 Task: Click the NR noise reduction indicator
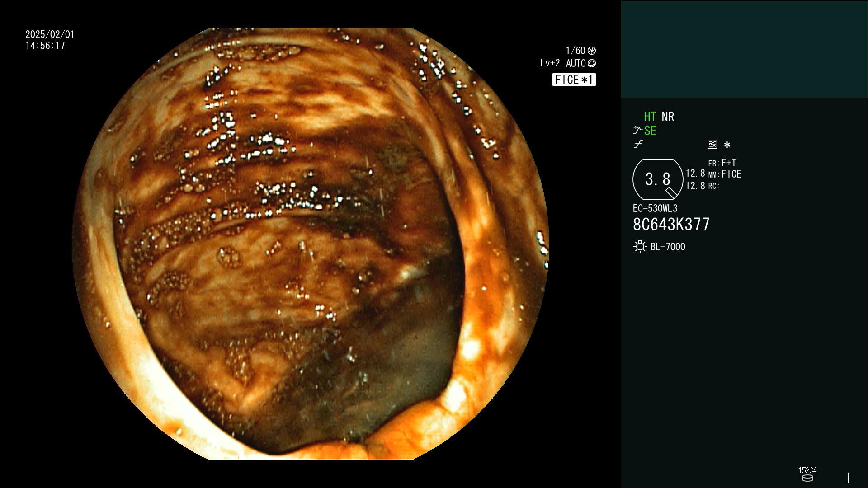668,117
